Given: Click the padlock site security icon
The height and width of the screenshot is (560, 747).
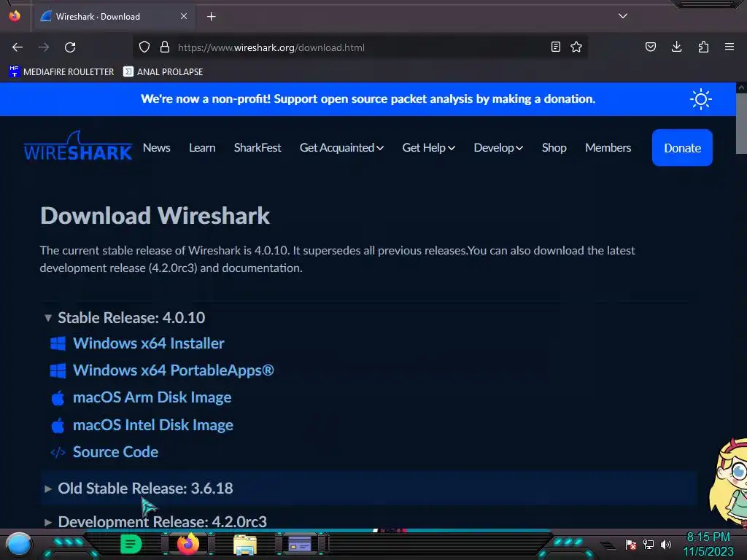Looking at the screenshot, I should [165, 47].
